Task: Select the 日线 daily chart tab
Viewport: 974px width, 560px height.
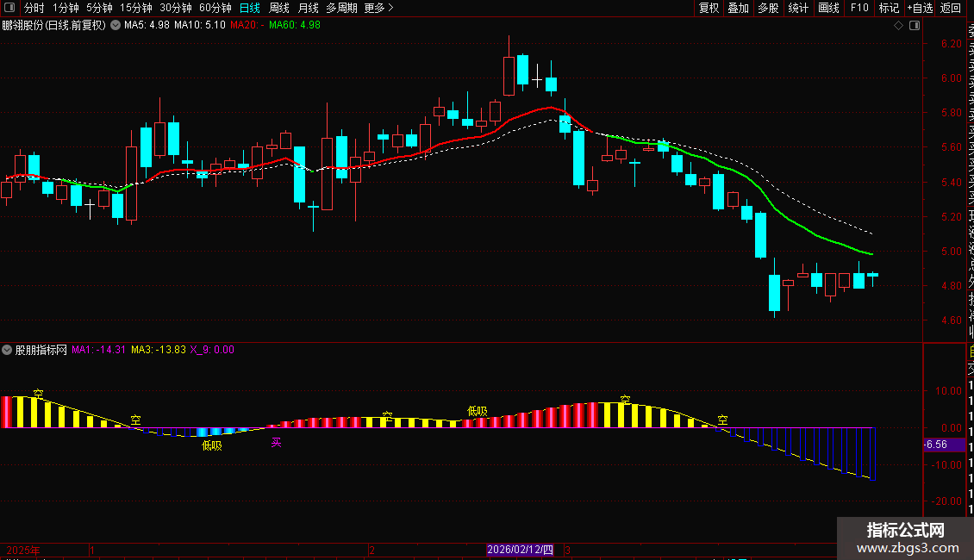Action: pyautogui.click(x=250, y=8)
